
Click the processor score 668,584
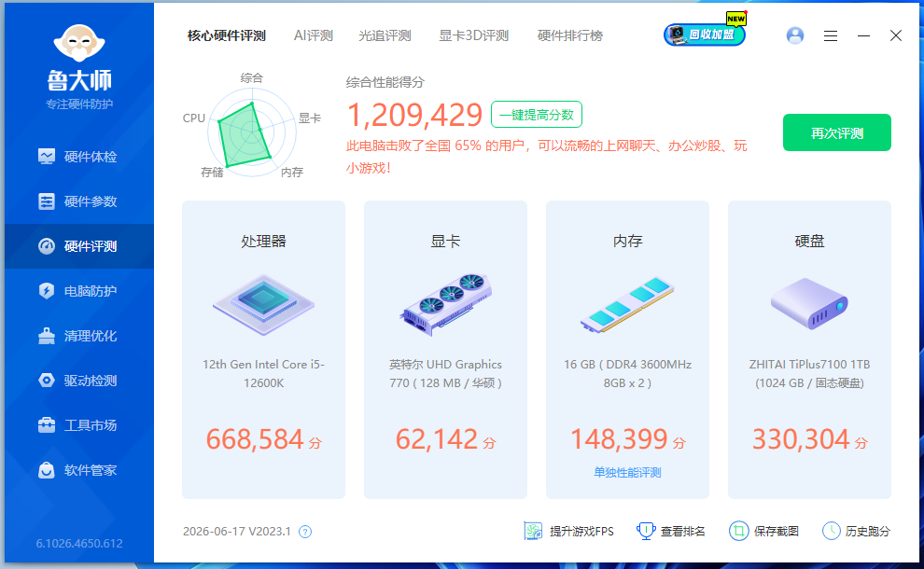pyautogui.click(x=255, y=439)
